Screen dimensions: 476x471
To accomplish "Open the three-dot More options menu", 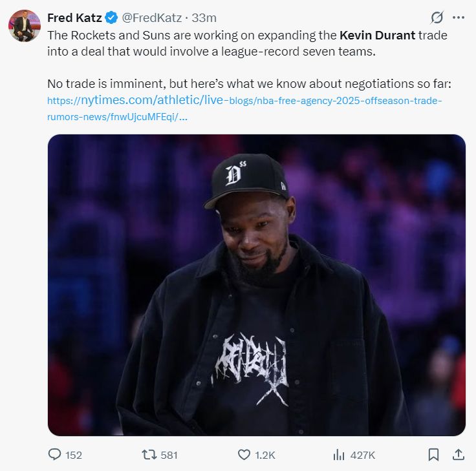I will point(459,17).
